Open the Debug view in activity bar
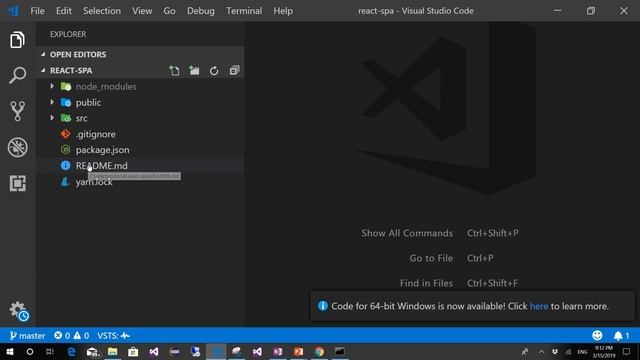 [x=18, y=147]
